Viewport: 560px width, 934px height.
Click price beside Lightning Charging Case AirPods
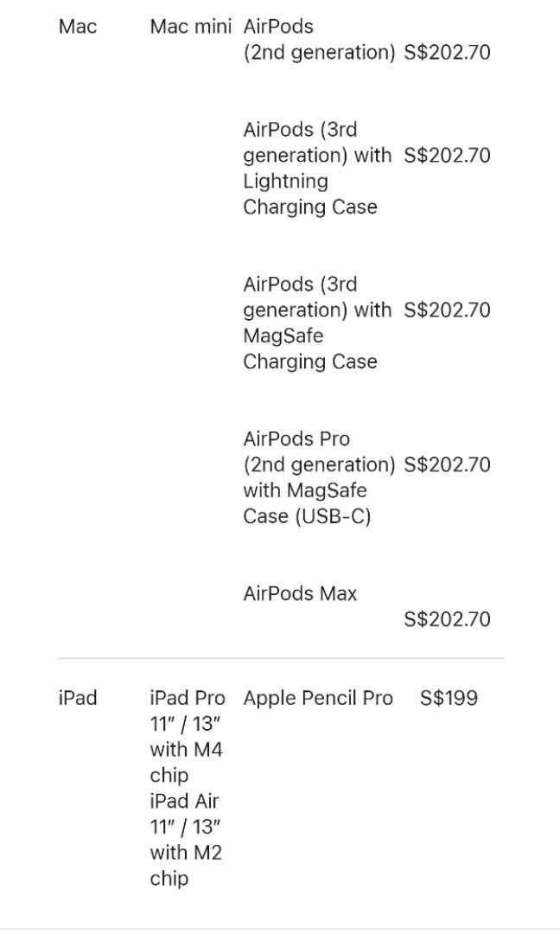coord(448,156)
